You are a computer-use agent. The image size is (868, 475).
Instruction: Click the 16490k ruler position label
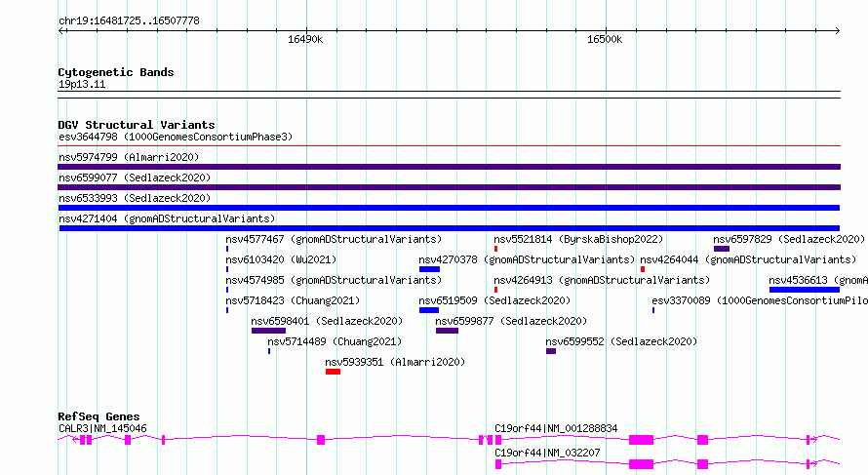tap(305, 39)
